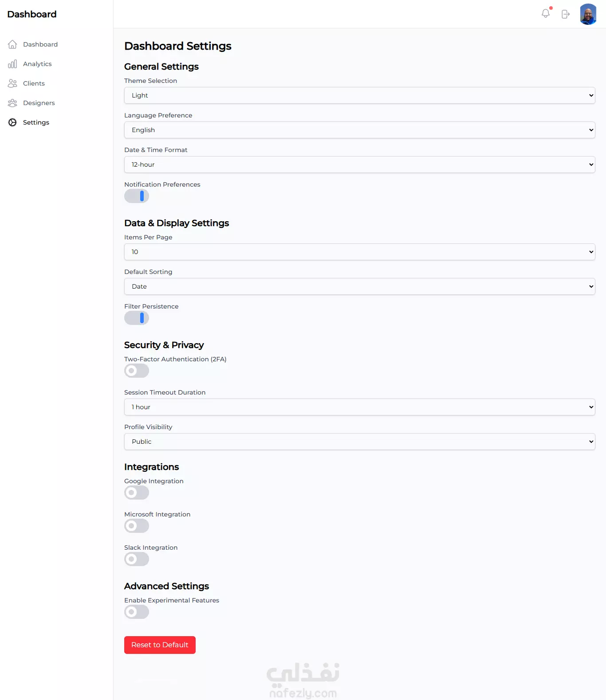Open the notifications bell icon
Image resolution: width=606 pixels, height=700 pixels.
click(x=546, y=14)
